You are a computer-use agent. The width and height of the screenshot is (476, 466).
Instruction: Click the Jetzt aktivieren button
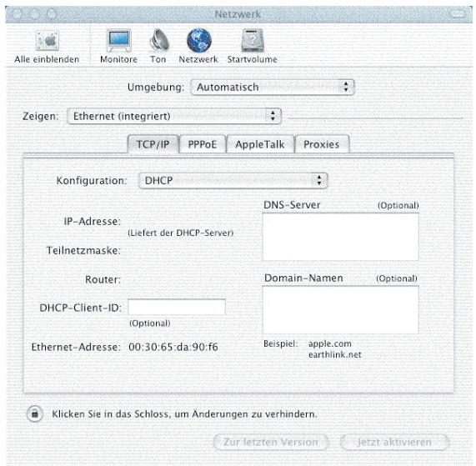[x=394, y=442]
